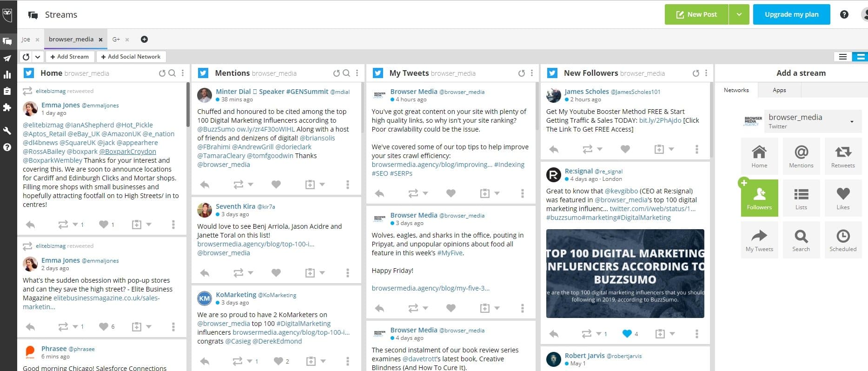Open the browsermedia.agency/blog/my-five-3 link

click(431, 288)
